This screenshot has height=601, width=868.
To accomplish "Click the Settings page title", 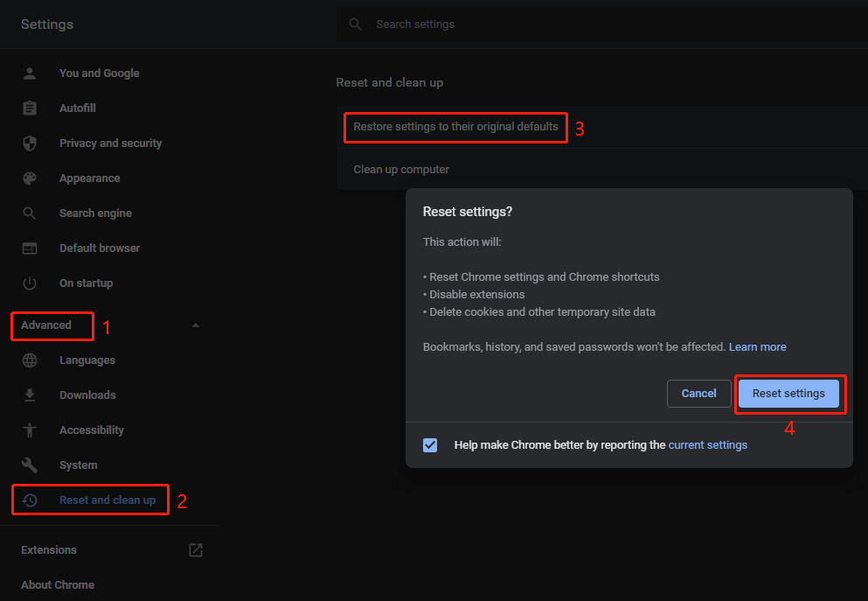I will (x=47, y=24).
